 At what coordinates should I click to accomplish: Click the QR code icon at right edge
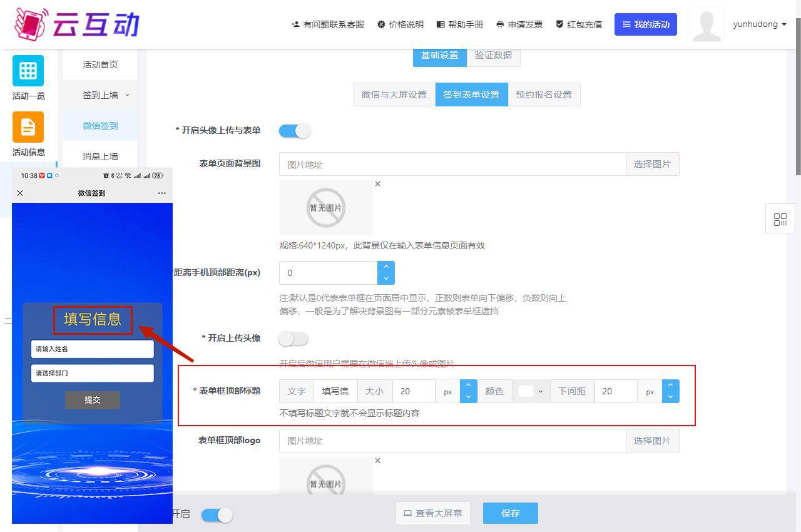point(780,219)
